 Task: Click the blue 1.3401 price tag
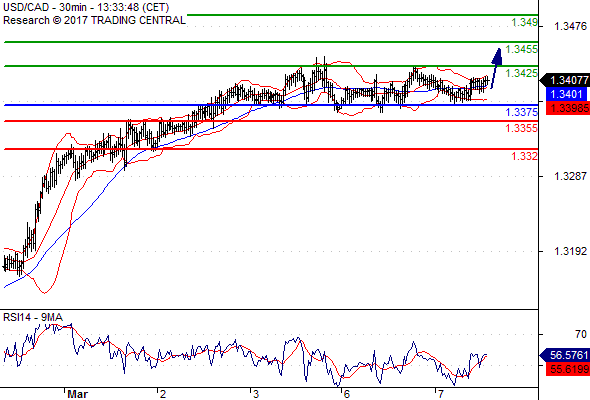click(x=566, y=94)
